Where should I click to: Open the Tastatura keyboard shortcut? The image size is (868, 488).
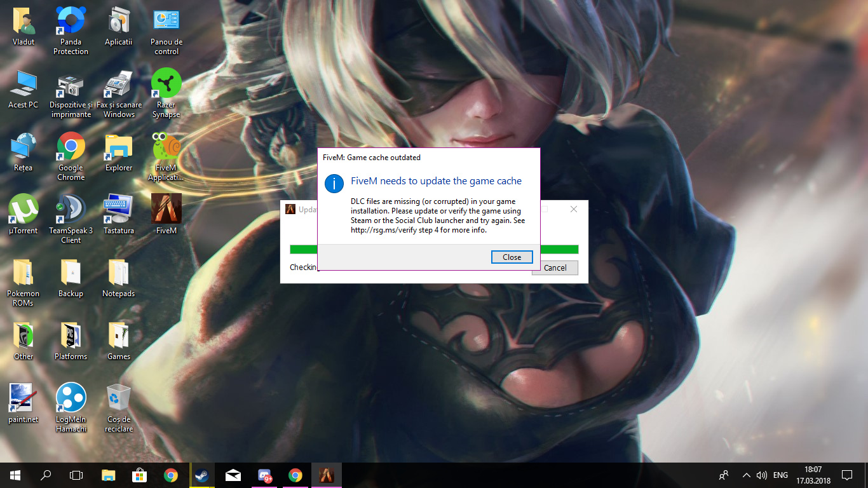[x=119, y=215]
